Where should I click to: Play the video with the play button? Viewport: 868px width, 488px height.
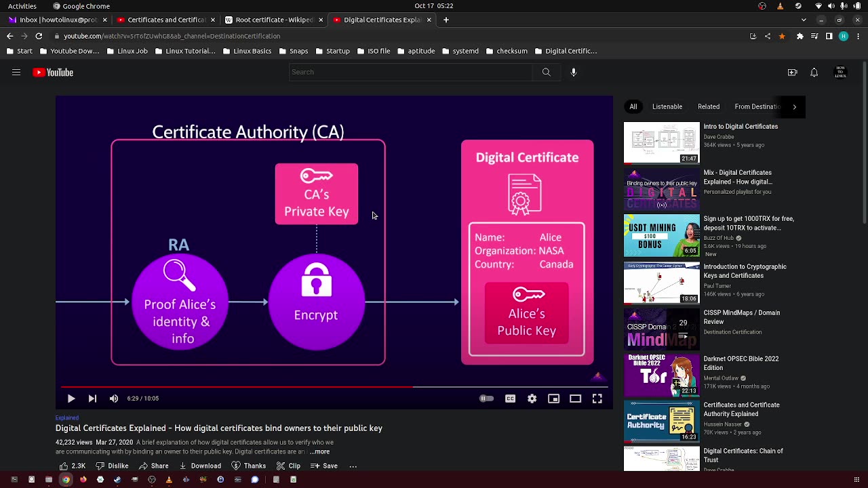click(x=71, y=399)
